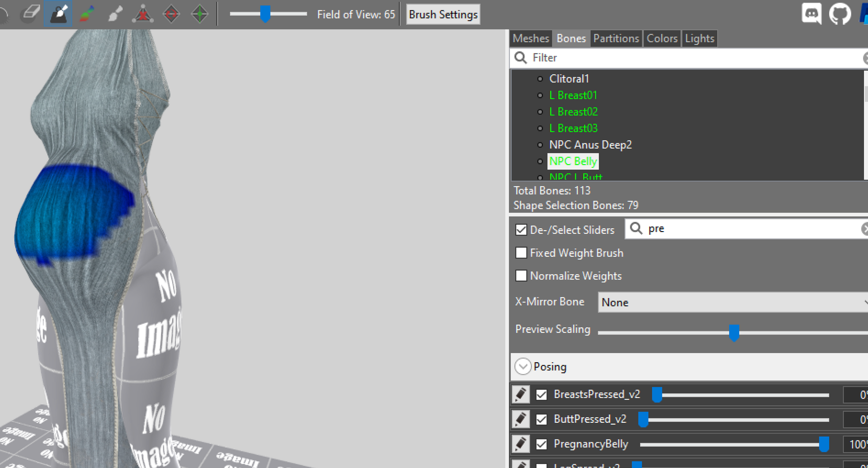Switch to the Bones tab

(x=571, y=38)
